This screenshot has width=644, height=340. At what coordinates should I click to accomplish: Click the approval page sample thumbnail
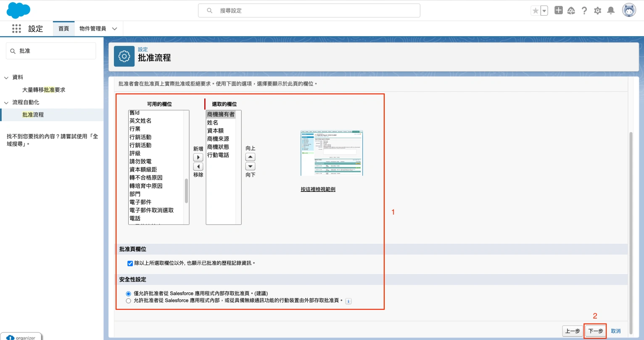(x=331, y=153)
